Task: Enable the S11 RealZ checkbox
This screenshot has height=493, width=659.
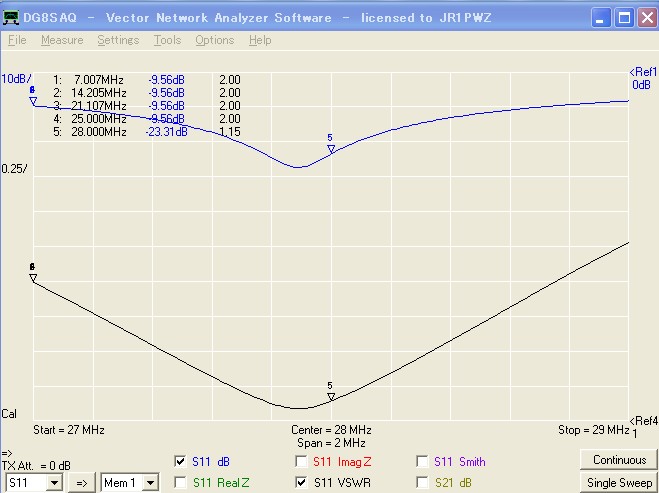Action: (x=180, y=482)
